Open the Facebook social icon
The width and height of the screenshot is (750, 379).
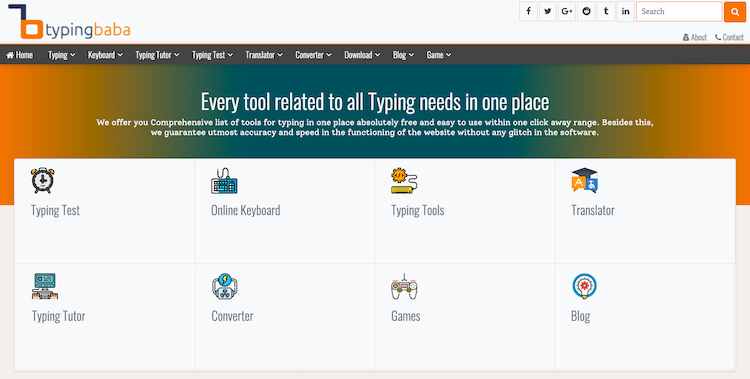[528, 11]
